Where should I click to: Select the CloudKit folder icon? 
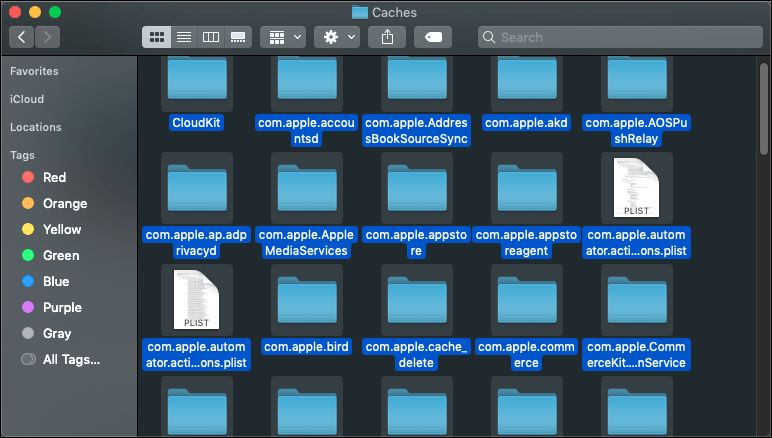197,79
